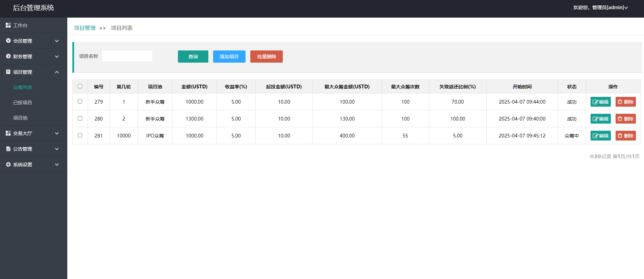Click the 交易大厅 sidebar icon

tap(8, 133)
